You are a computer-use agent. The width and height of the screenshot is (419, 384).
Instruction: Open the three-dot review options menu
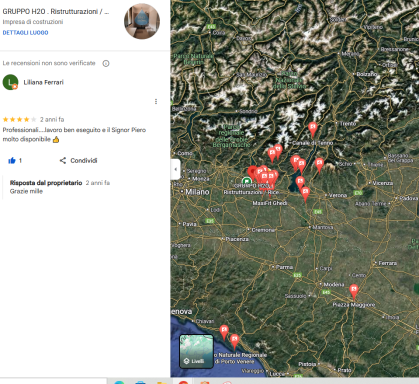click(x=156, y=101)
